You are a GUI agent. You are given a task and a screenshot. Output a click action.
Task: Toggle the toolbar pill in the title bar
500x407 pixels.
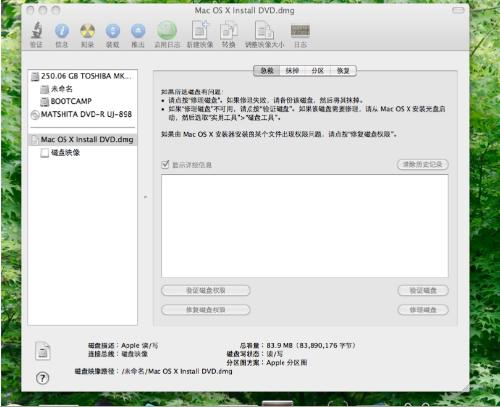coord(458,10)
